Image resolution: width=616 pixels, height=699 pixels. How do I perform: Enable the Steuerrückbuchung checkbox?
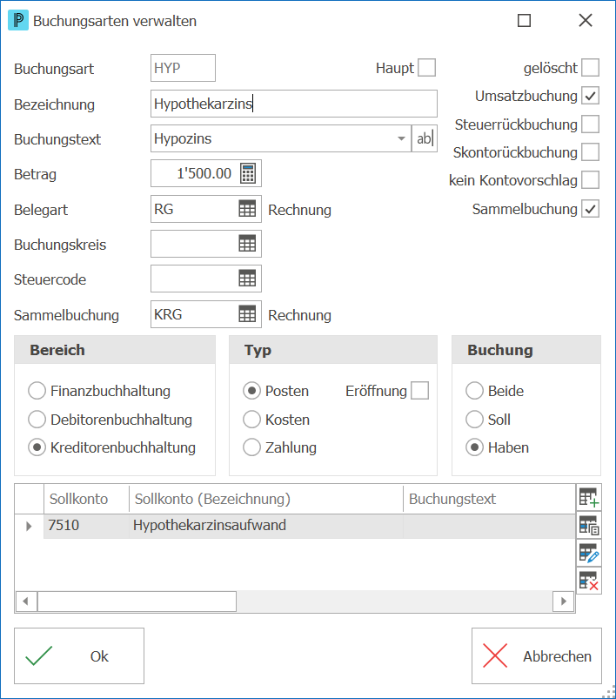[590, 124]
